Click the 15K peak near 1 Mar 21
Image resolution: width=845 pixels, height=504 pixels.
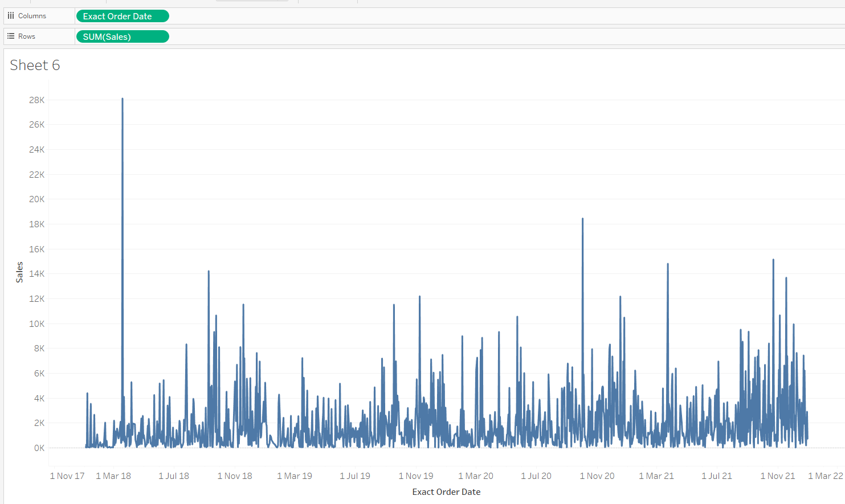point(668,265)
